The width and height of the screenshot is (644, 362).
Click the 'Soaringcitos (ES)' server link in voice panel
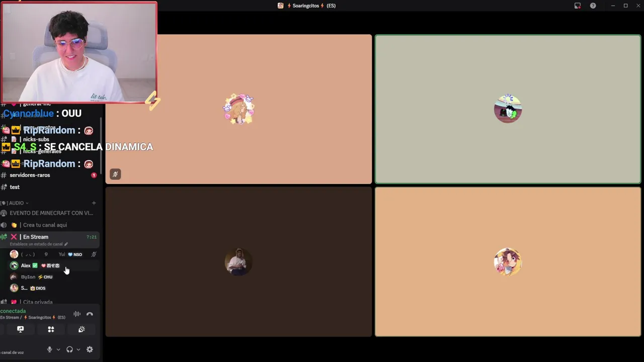44,318
